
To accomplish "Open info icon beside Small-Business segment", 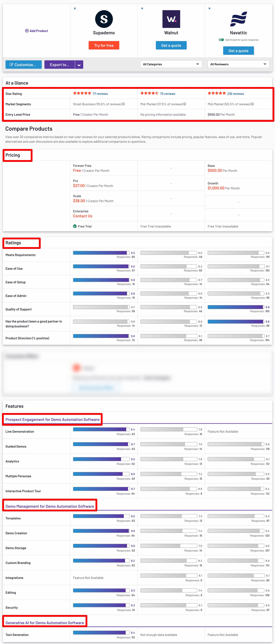I will click(123, 104).
